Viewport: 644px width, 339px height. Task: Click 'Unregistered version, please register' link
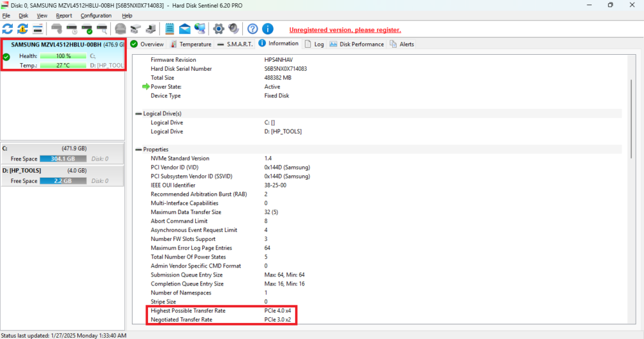[x=345, y=30]
